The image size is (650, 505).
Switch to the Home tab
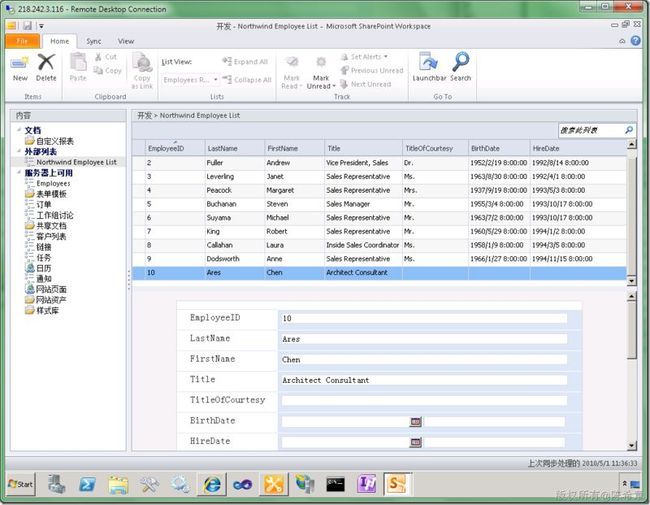click(x=60, y=41)
